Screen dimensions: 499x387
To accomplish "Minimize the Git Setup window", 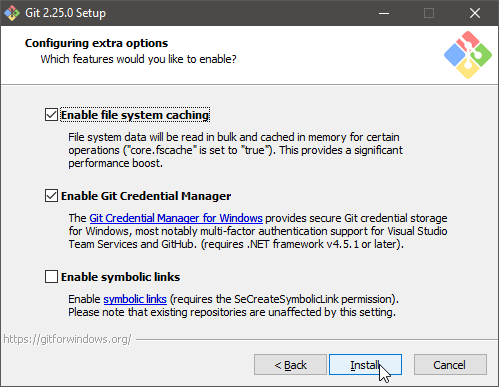I will pyautogui.click(x=384, y=13).
